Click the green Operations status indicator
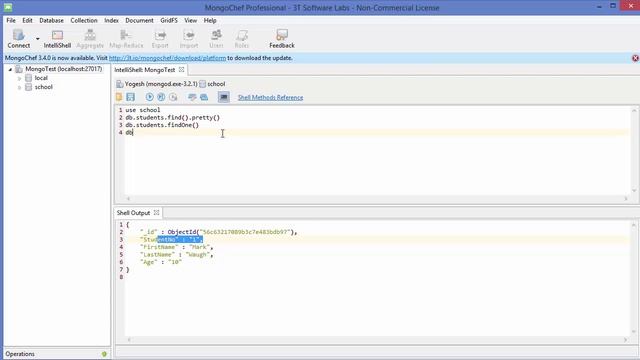 click(x=104, y=354)
